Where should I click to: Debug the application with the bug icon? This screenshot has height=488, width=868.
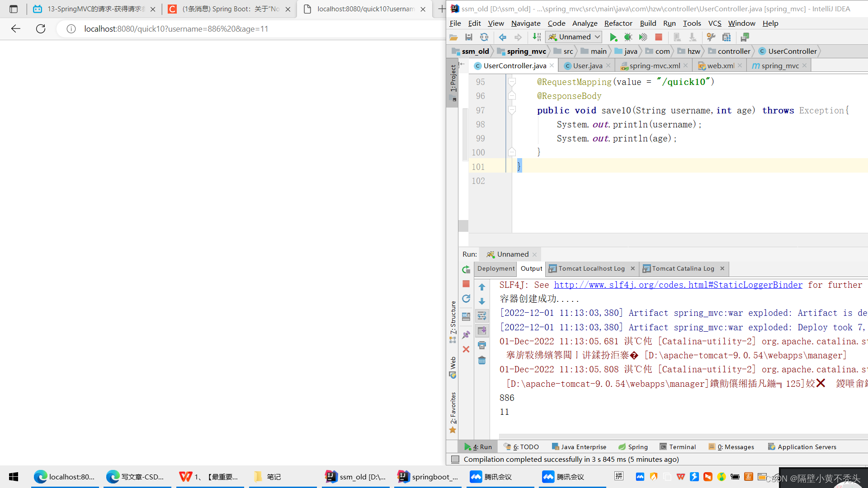click(628, 37)
